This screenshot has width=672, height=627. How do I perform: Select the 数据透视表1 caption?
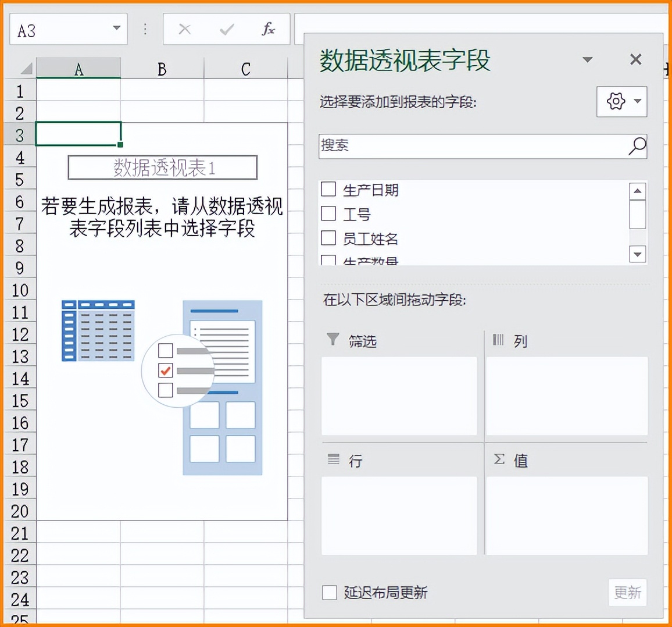(x=163, y=167)
